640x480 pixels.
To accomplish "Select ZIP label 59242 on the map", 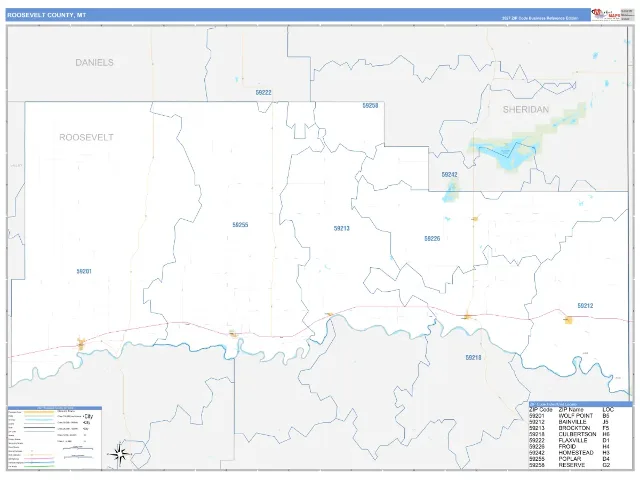I will click(x=449, y=175).
